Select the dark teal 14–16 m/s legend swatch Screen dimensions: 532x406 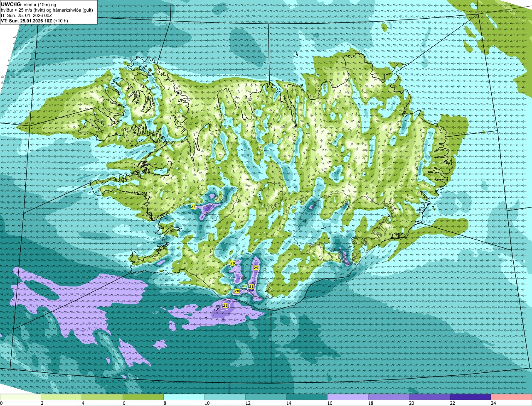[308, 397]
